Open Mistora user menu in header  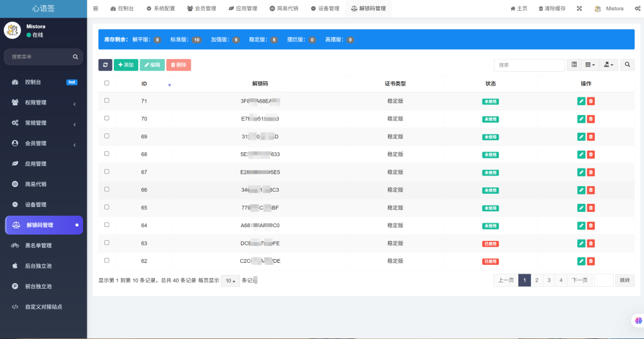609,8
